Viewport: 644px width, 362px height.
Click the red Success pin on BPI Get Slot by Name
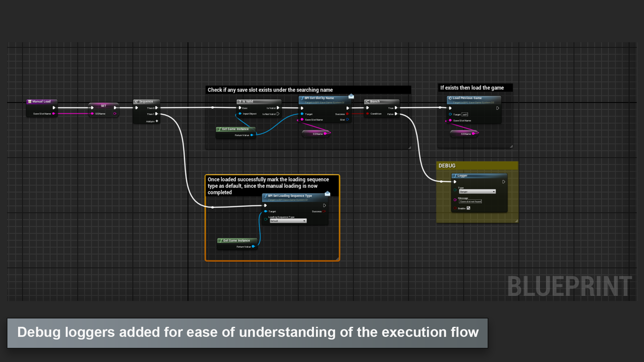[347, 114]
